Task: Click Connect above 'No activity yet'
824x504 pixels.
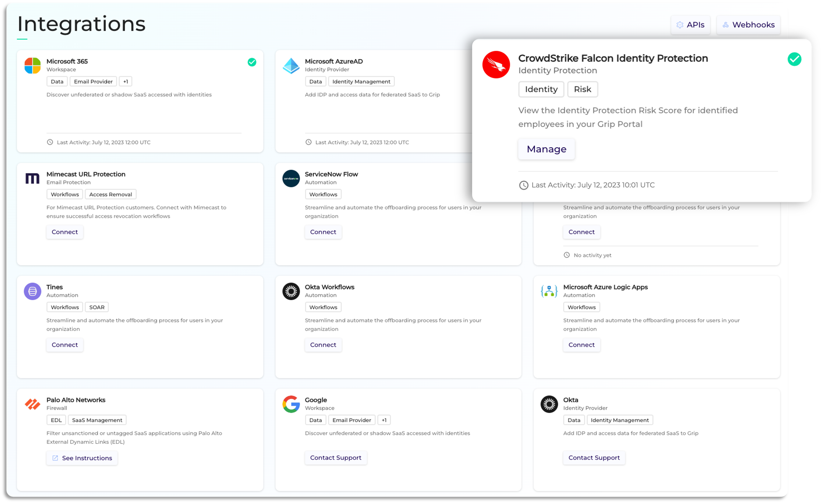Action: 582,232
